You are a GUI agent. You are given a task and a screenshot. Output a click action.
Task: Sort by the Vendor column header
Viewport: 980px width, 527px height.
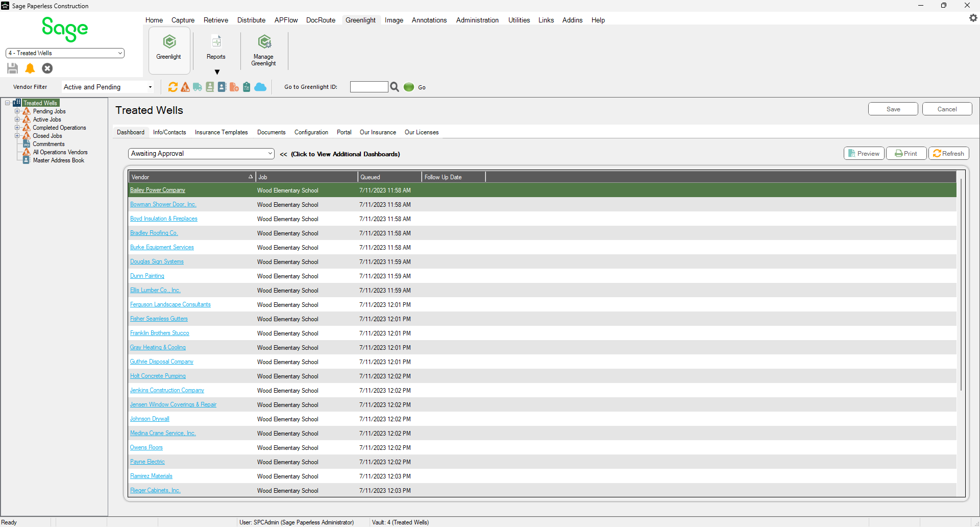192,177
